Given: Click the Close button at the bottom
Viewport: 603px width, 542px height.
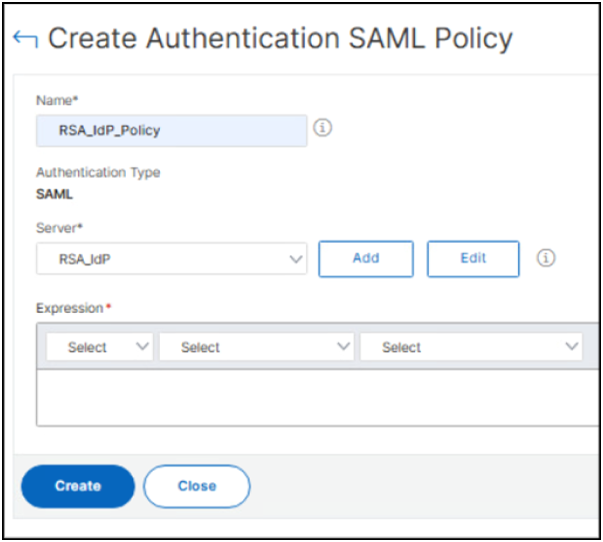Looking at the screenshot, I should [197, 486].
